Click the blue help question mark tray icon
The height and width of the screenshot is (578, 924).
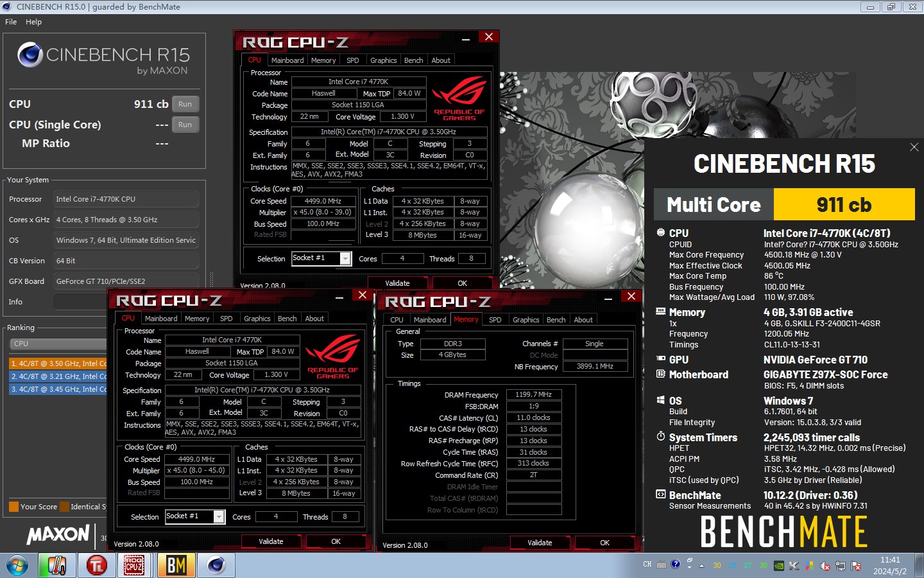675,565
